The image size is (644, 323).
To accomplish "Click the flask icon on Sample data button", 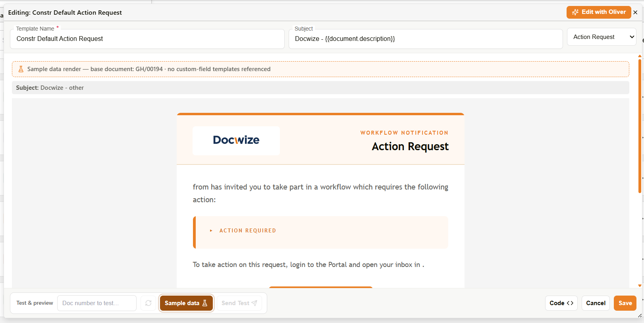I will click(x=205, y=303).
